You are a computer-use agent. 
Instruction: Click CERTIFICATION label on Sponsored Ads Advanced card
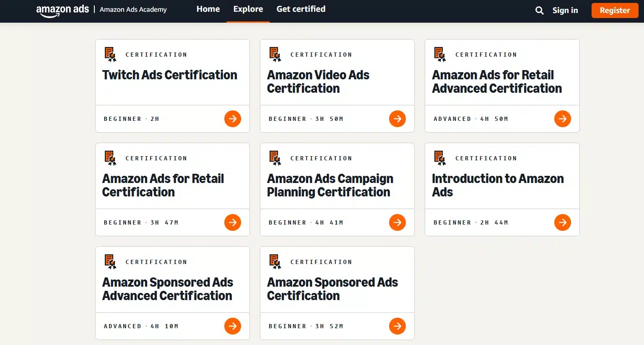(x=156, y=262)
